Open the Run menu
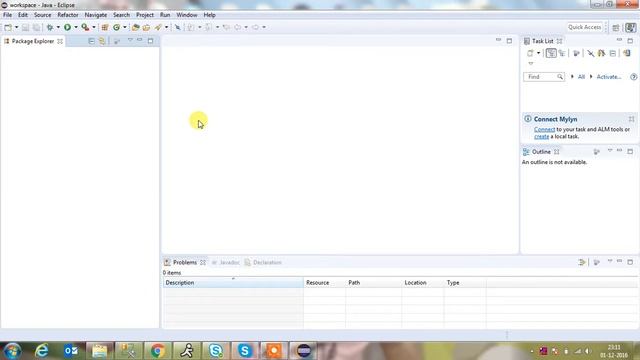 click(x=165, y=15)
